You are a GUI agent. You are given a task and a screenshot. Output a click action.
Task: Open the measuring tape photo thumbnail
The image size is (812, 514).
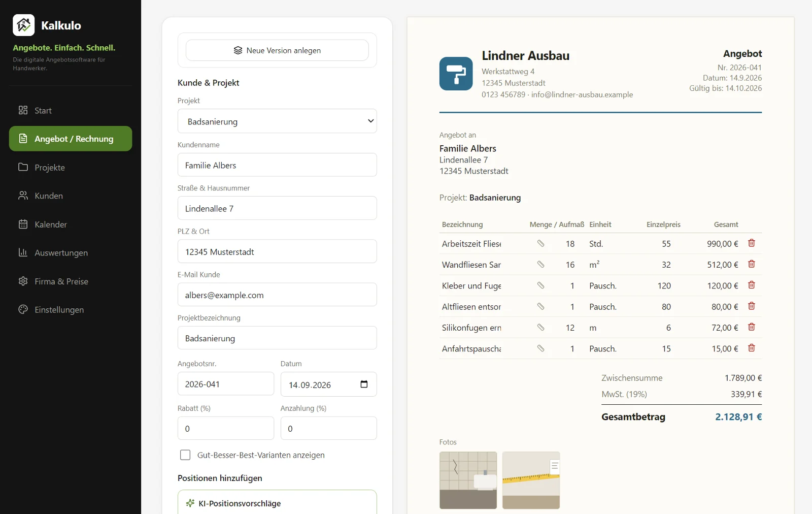[x=531, y=480]
